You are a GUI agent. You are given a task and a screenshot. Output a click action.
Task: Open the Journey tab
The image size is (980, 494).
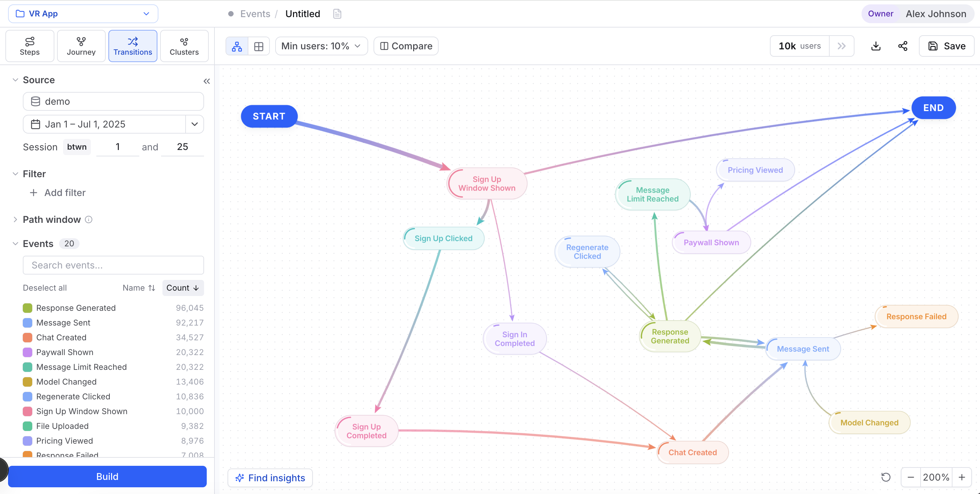click(x=81, y=46)
